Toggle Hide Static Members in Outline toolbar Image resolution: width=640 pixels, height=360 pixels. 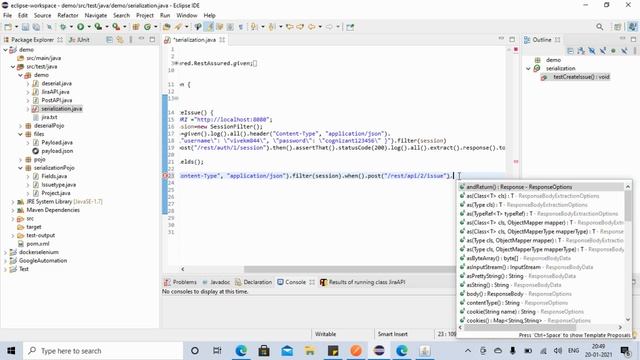(602, 51)
